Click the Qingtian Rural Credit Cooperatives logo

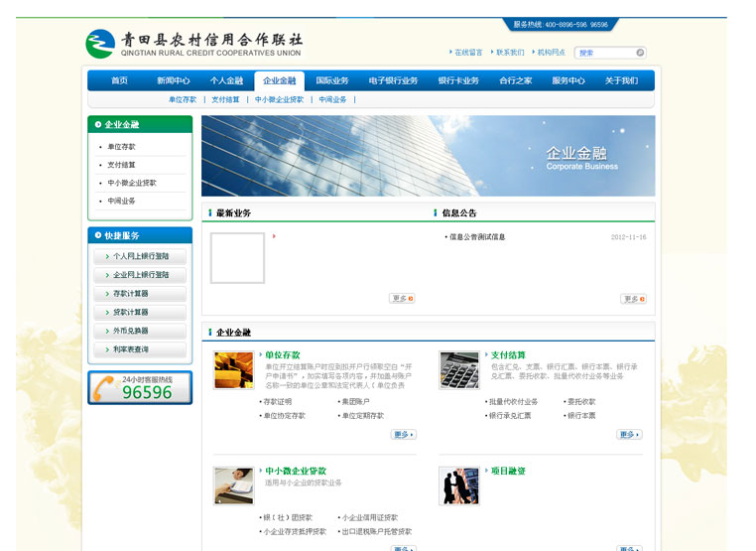(193, 44)
